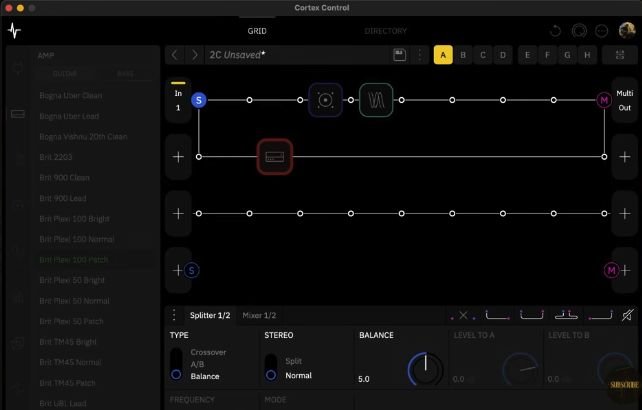Add input on row two with left plus

[x=178, y=157]
